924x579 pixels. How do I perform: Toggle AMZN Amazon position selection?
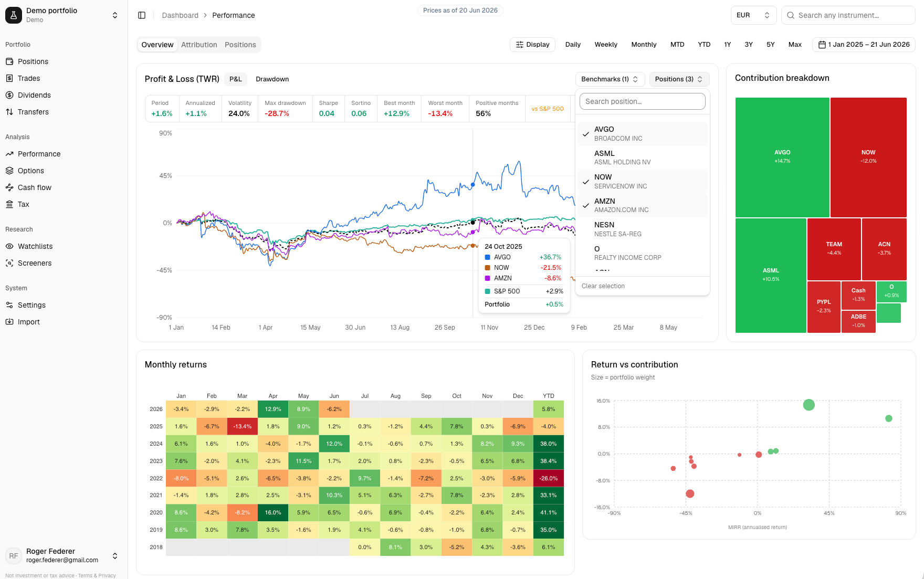[643, 205]
